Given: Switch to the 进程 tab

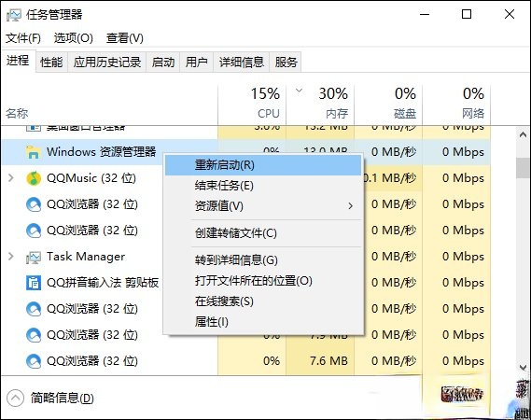Looking at the screenshot, I should [18, 62].
